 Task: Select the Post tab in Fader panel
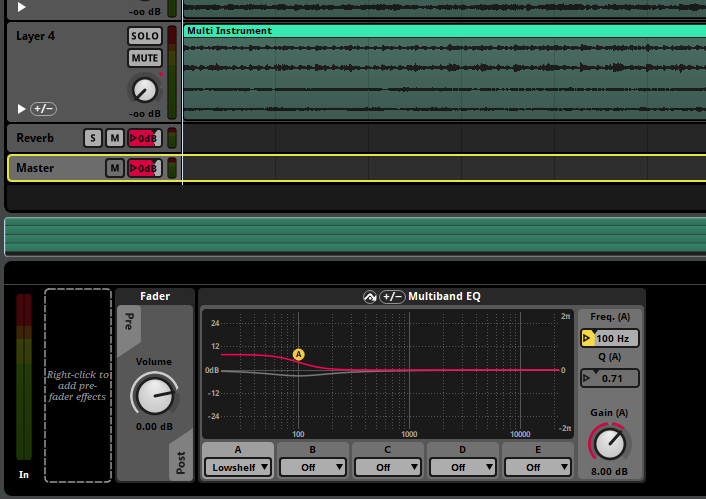coord(181,463)
